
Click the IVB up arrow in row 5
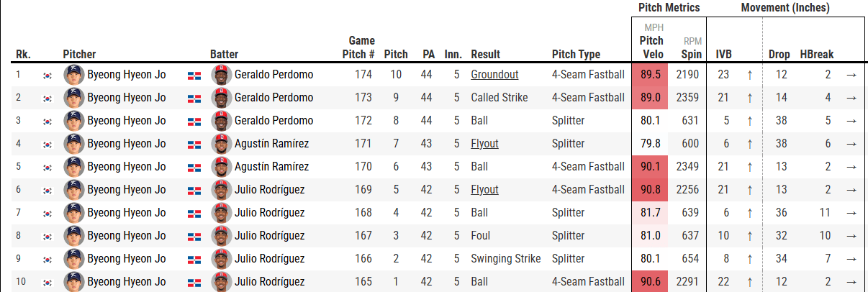pyautogui.click(x=749, y=167)
